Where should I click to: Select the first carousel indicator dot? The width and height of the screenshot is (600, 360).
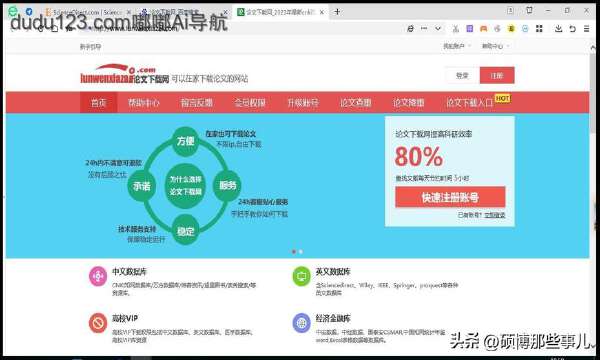[294, 252]
